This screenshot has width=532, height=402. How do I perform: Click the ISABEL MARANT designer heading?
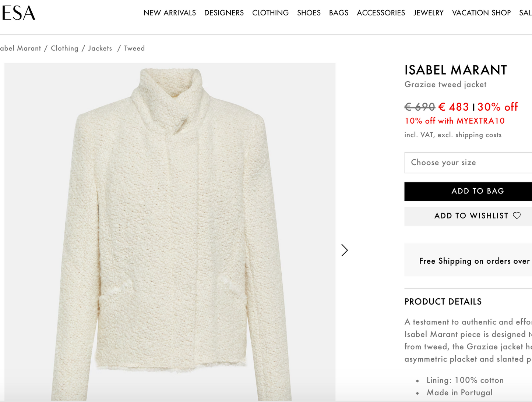[x=455, y=70]
